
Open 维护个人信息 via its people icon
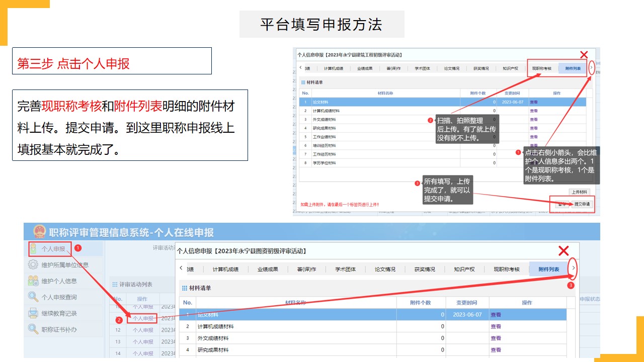tap(33, 281)
